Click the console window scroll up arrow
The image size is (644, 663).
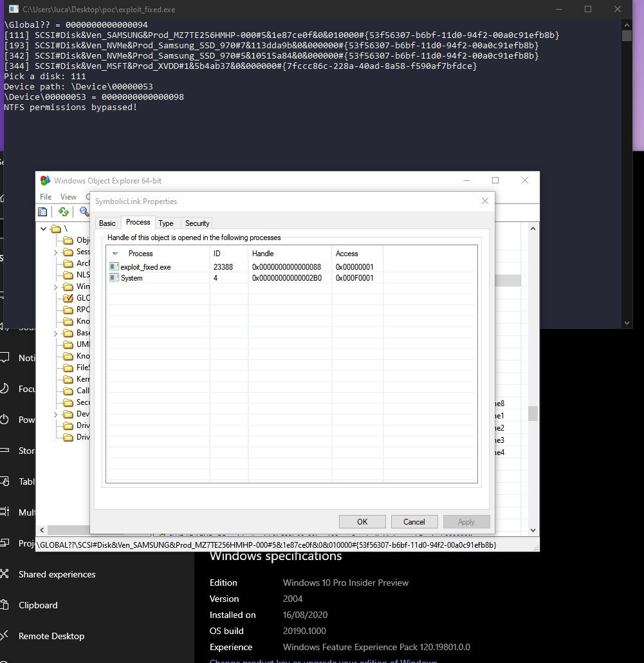click(627, 25)
